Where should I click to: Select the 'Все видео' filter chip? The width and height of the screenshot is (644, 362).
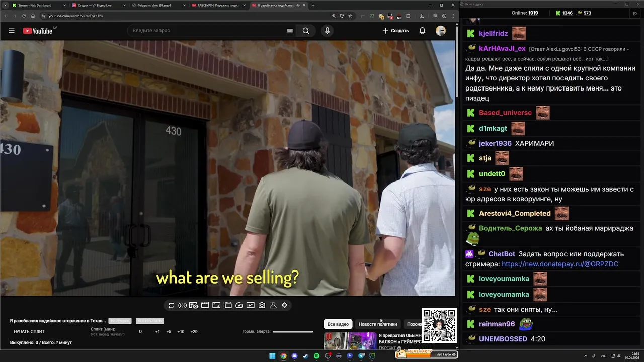pyautogui.click(x=338, y=324)
